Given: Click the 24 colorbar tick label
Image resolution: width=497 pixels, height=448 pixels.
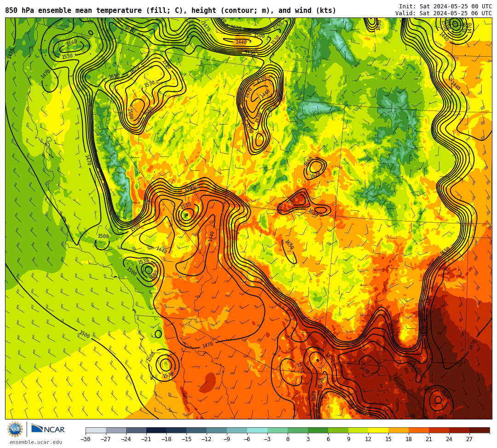Looking at the screenshot, I should (449, 439).
